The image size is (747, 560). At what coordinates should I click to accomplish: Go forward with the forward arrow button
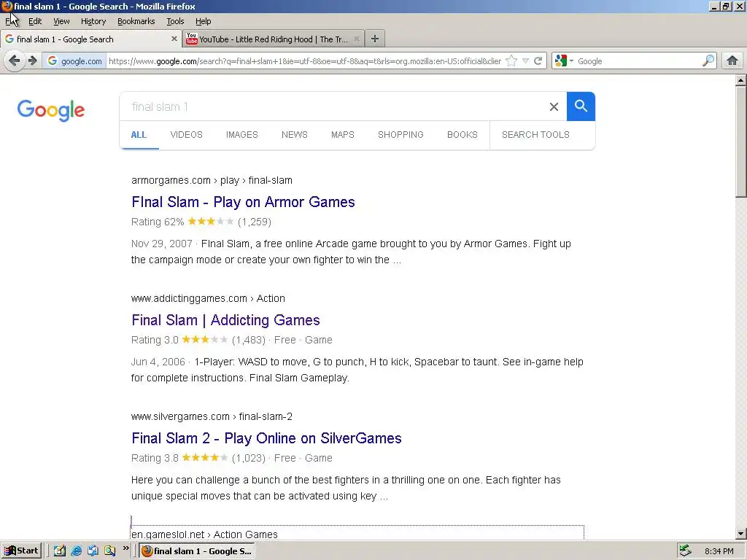[32, 61]
